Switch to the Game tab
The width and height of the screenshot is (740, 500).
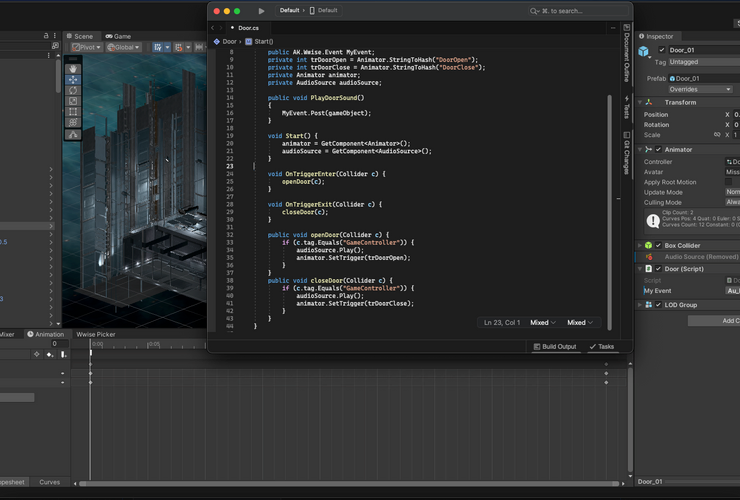[118, 36]
